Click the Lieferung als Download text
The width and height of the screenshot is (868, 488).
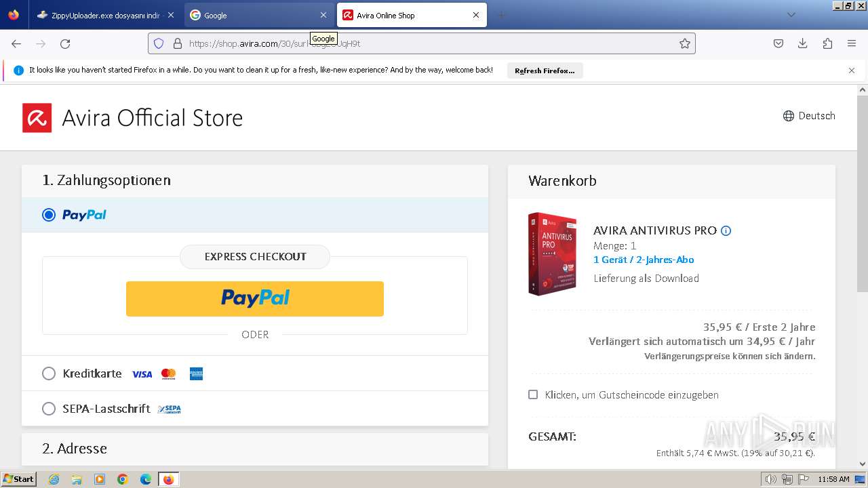(646, 279)
